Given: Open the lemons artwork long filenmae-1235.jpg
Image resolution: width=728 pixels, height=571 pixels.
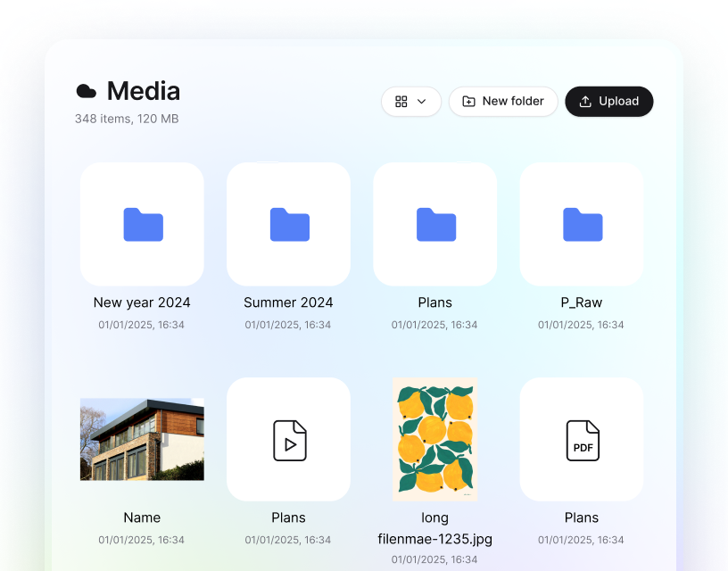Looking at the screenshot, I should 434,439.
